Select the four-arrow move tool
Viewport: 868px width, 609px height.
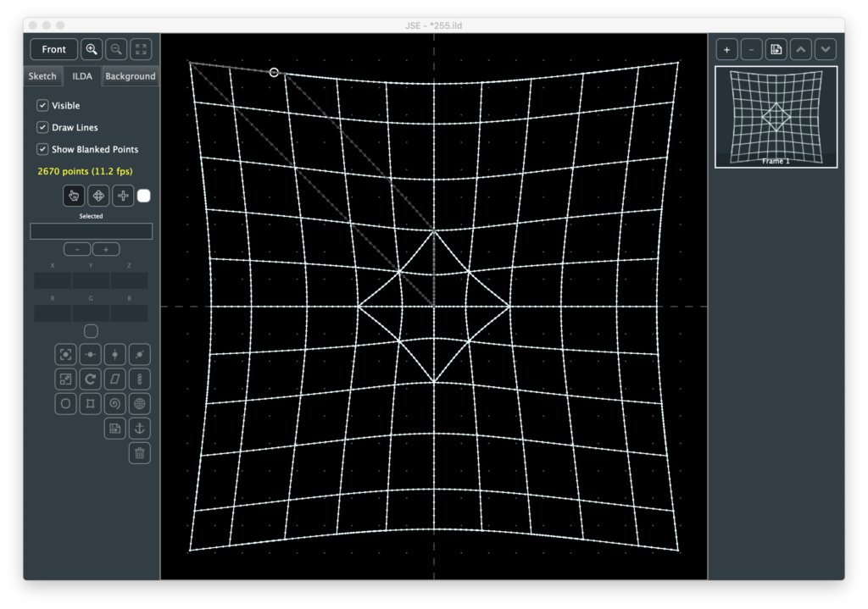click(x=98, y=196)
